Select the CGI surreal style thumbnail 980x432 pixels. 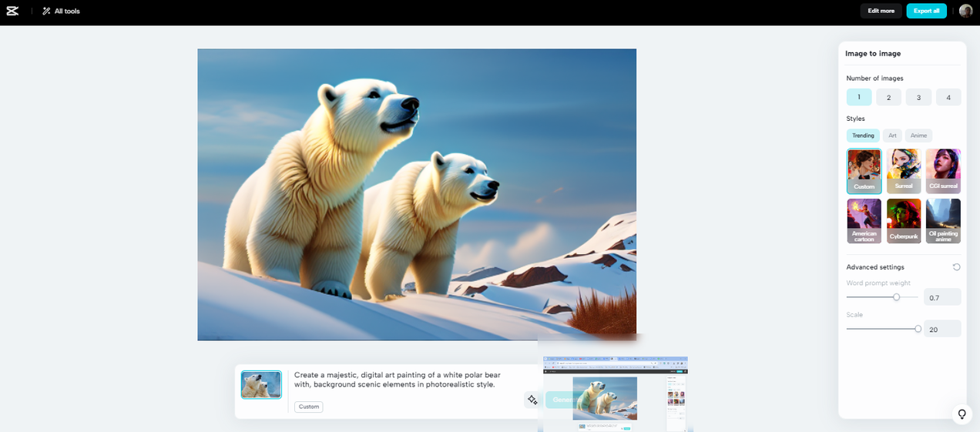pyautogui.click(x=943, y=171)
